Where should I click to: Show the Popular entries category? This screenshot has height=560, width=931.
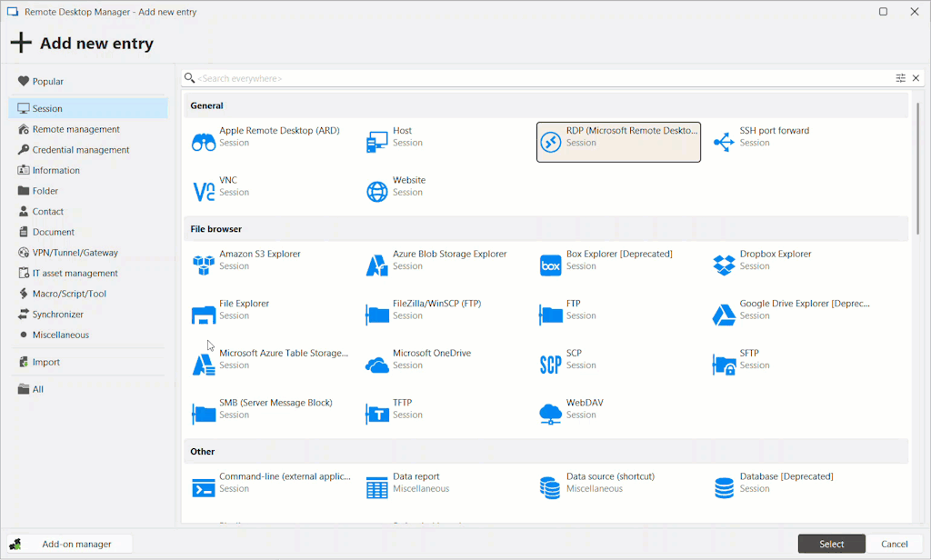coord(47,82)
